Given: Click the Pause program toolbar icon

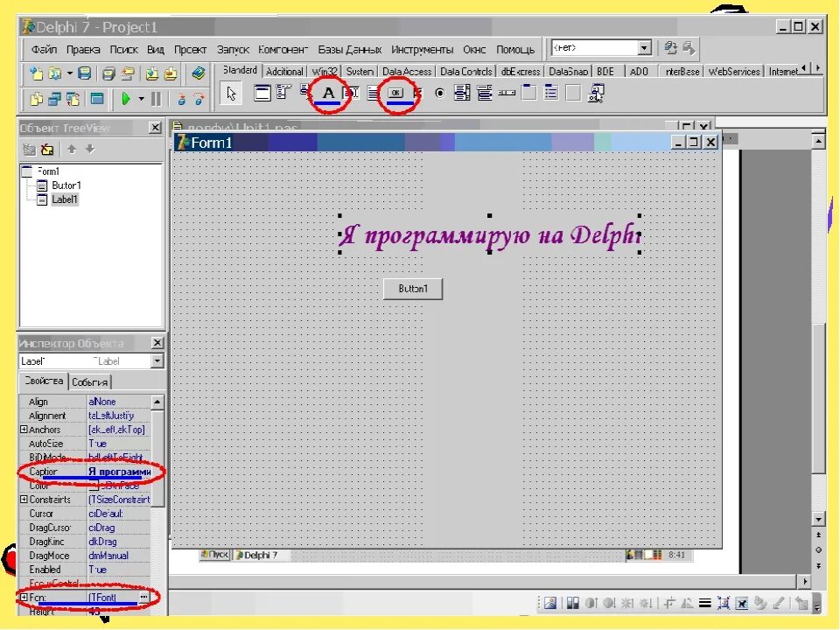Looking at the screenshot, I should [x=156, y=99].
